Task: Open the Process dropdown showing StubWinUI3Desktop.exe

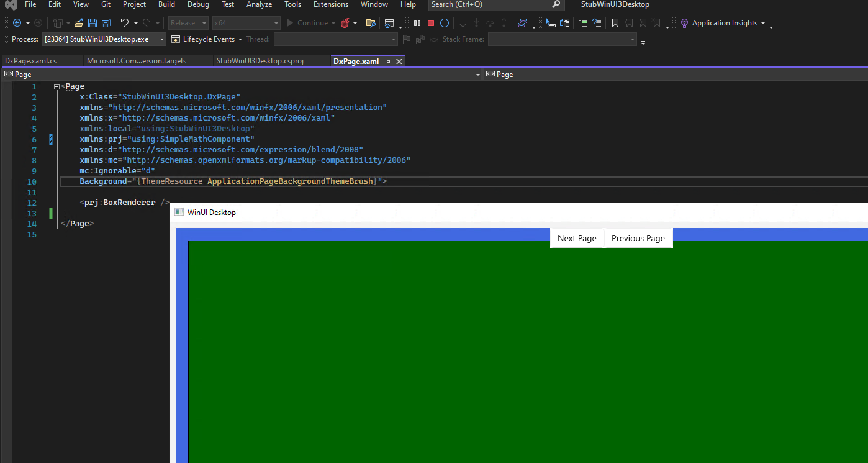Action: pos(104,39)
